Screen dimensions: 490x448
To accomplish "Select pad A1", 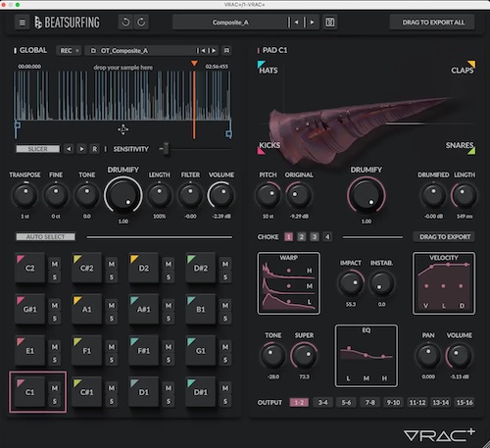I will 86,309.
